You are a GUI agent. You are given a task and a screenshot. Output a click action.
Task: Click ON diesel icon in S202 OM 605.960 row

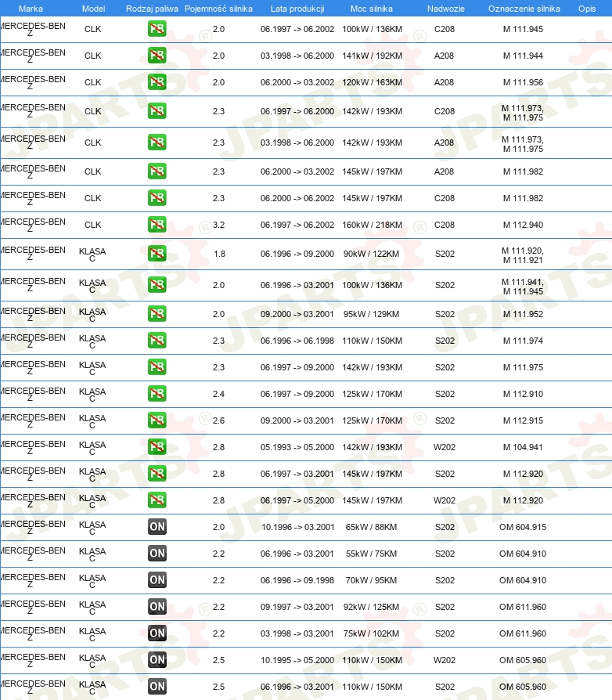tap(157, 687)
